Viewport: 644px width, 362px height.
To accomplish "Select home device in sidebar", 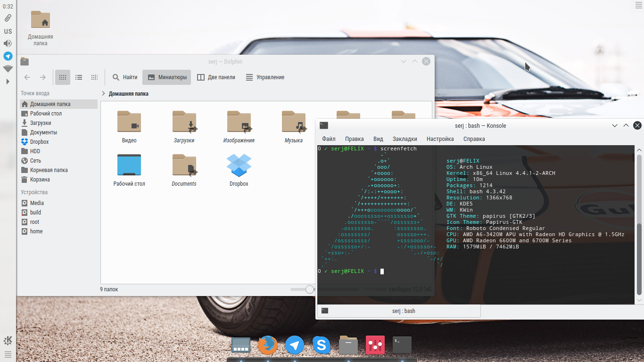I will (58, 231).
